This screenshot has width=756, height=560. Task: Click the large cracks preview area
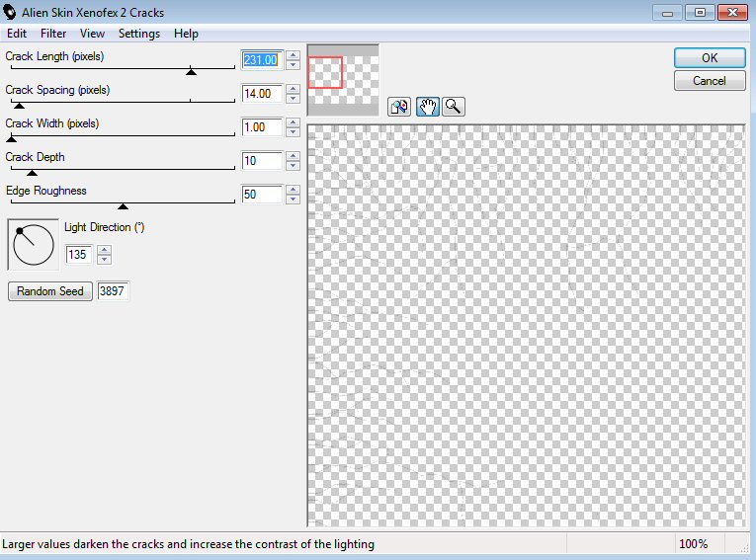point(526,326)
